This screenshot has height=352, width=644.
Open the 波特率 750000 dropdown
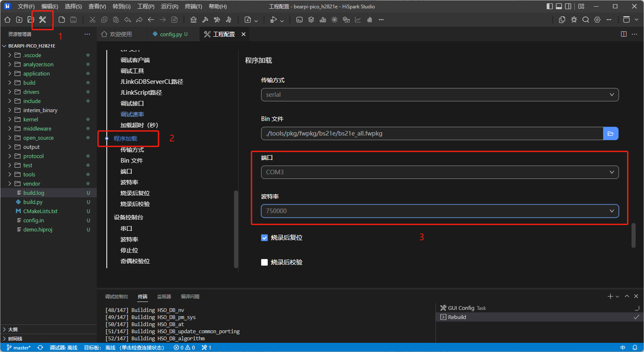click(x=440, y=211)
